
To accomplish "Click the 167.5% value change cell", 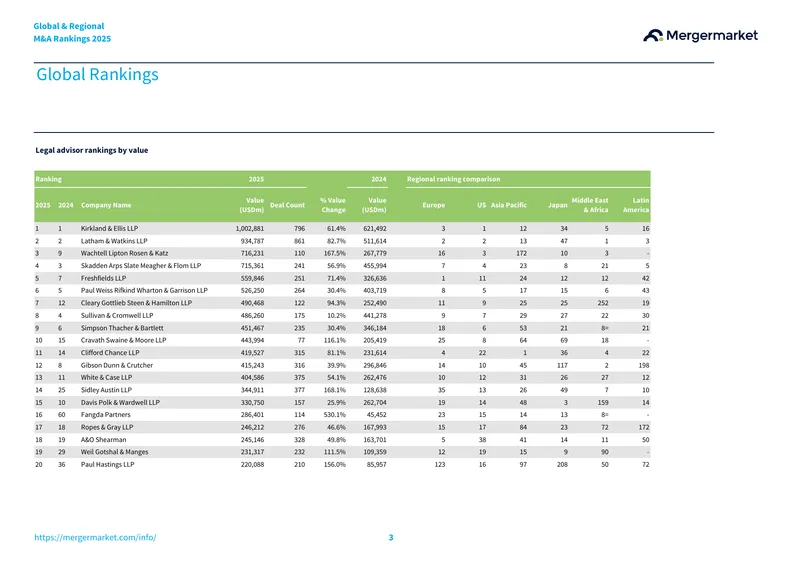I will pos(335,253).
